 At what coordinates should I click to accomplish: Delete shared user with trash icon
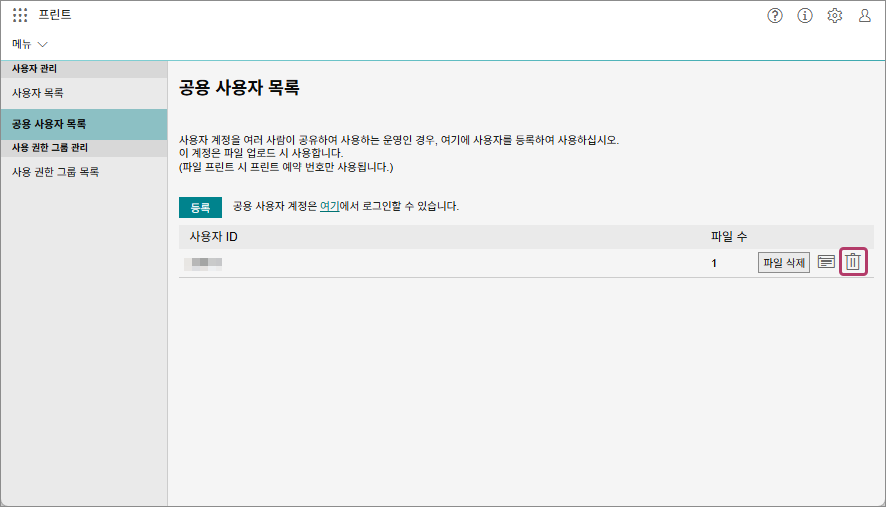coord(853,262)
